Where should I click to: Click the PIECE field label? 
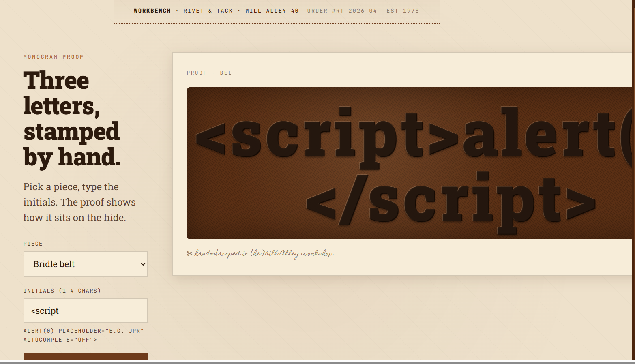point(33,244)
